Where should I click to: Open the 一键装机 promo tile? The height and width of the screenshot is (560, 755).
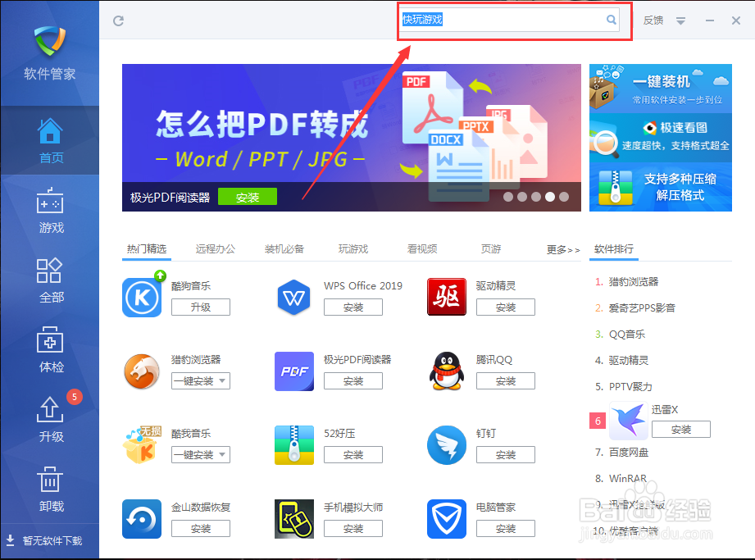(x=661, y=89)
